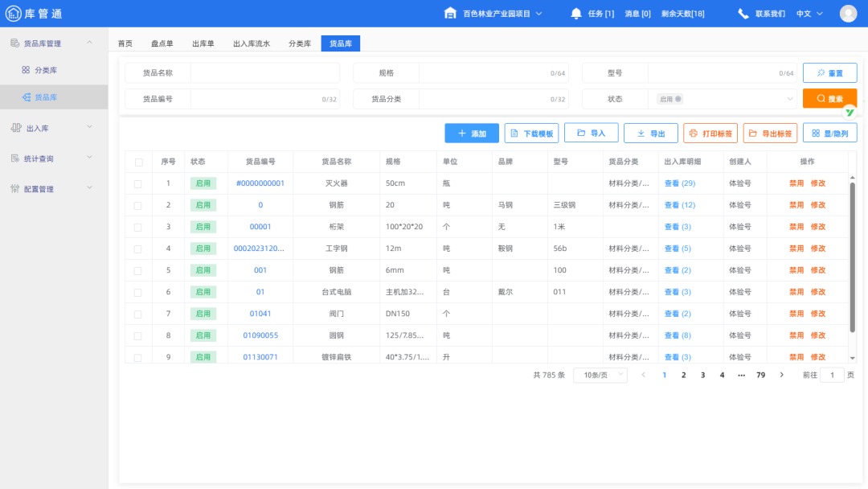Switch to the 盘点单 tab
868x489 pixels.
[x=162, y=43]
